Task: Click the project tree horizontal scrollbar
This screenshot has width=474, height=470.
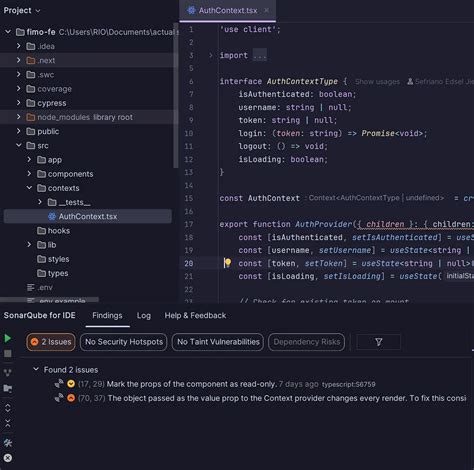Action: pyautogui.click(x=49, y=299)
